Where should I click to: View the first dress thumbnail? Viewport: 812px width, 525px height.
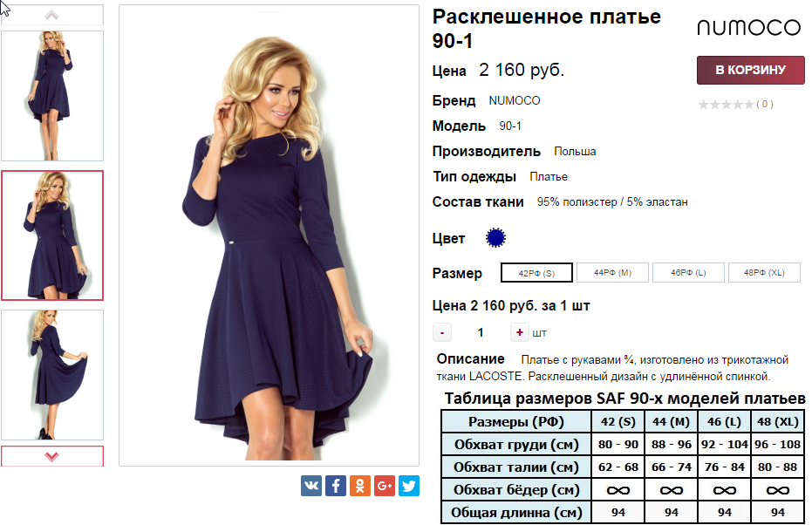52,96
